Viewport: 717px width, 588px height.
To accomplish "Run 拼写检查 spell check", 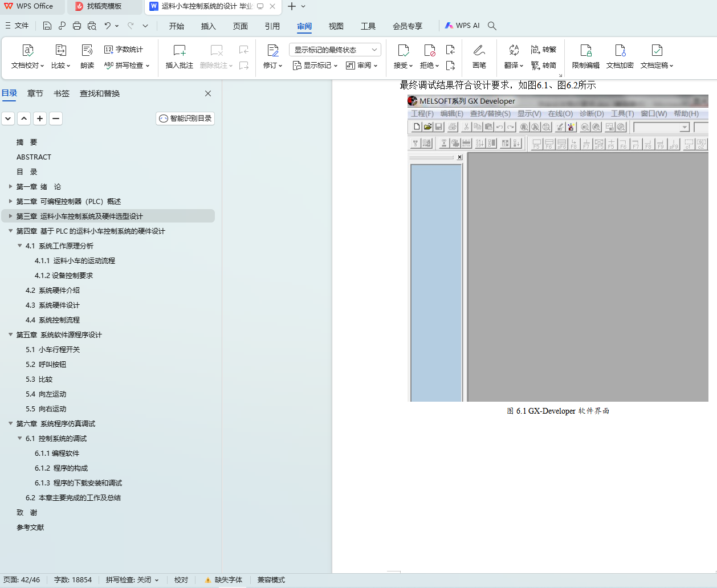I will pyautogui.click(x=127, y=66).
